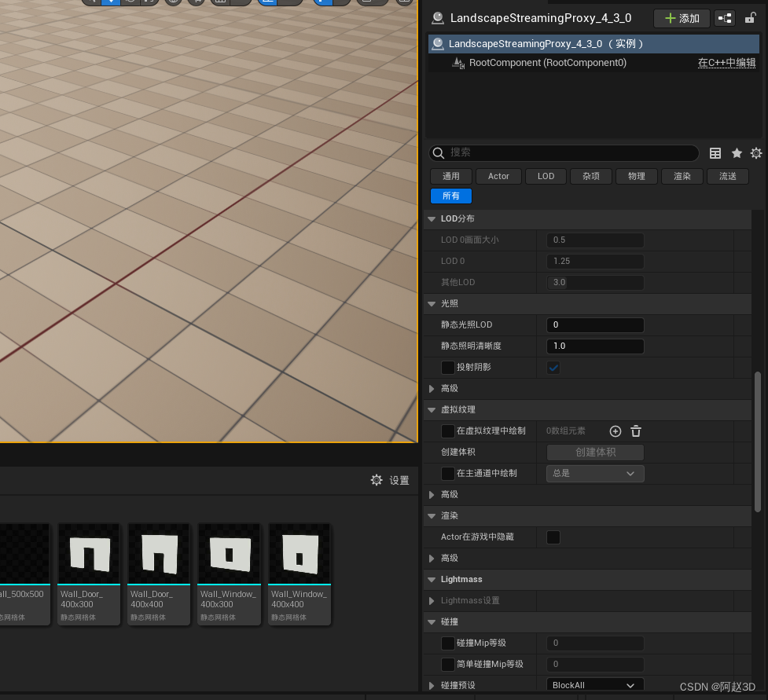The image size is (768, 700).
Task: Expand 高级 section under 光照
Action: pyautogui.click(x=432, y=389)
